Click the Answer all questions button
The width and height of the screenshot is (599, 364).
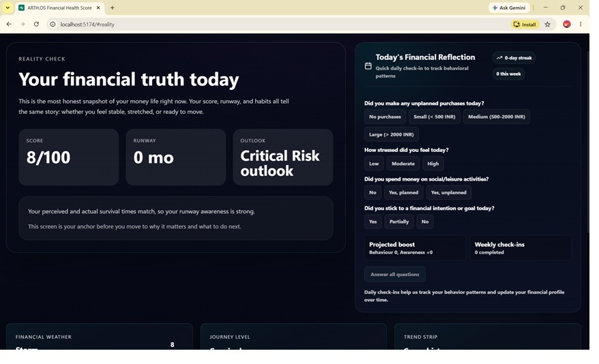(394, 274)
